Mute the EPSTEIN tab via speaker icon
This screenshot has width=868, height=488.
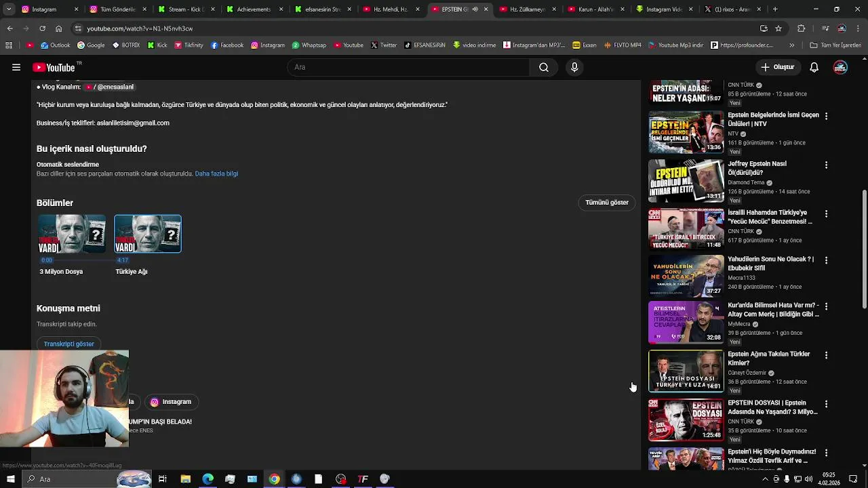(x=475, y=9)
